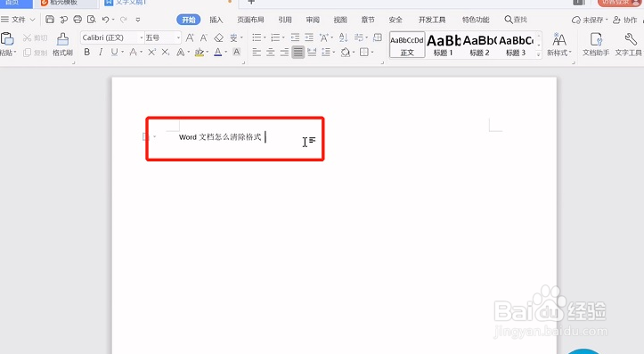Screen dimensions: 644x354
Task: Click the Unsaved (未保存) cloud button
Action: coord(590,20)
